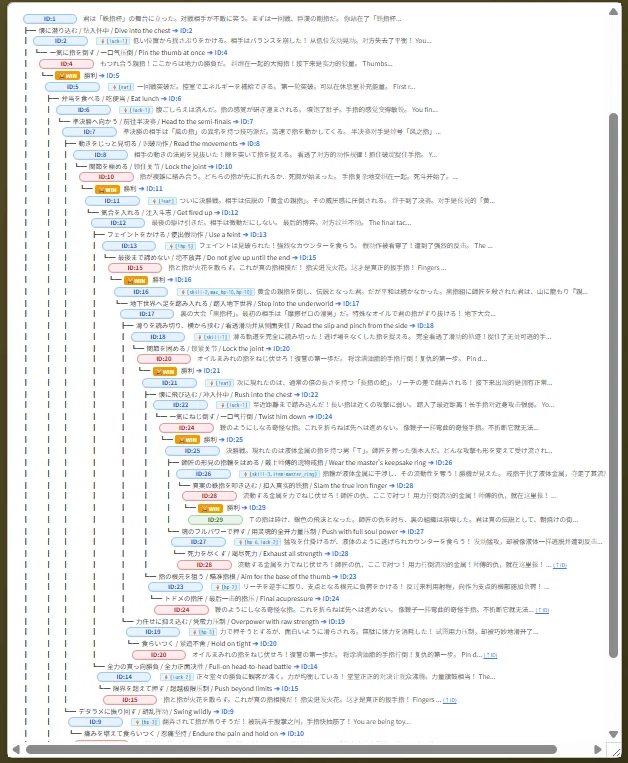
Task: Click the up-ID link after 'Fingers ...' text
Action: pos(450,700)
